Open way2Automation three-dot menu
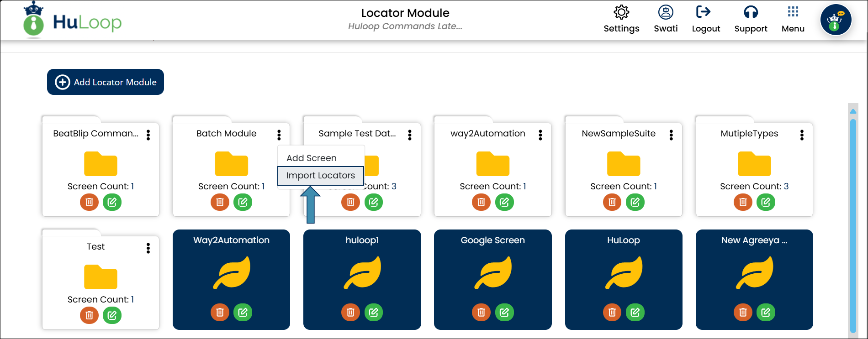 [540, 135]
